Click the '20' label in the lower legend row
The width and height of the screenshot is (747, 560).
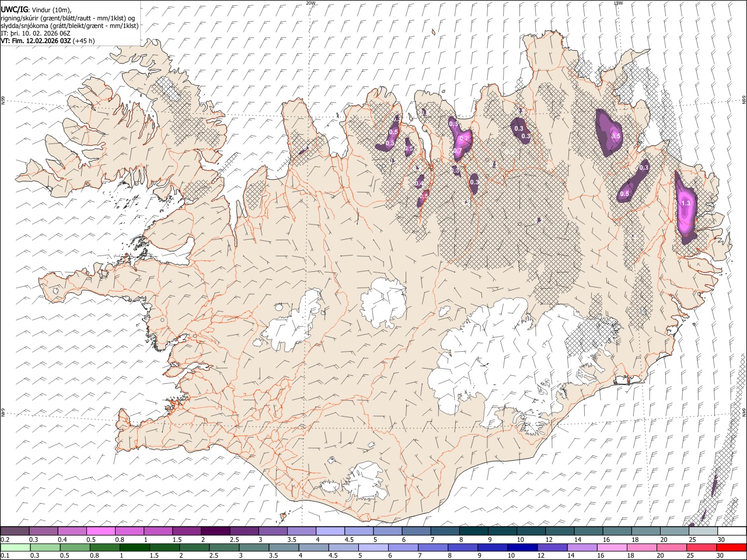pyautogui.click(x=661, y=555)
